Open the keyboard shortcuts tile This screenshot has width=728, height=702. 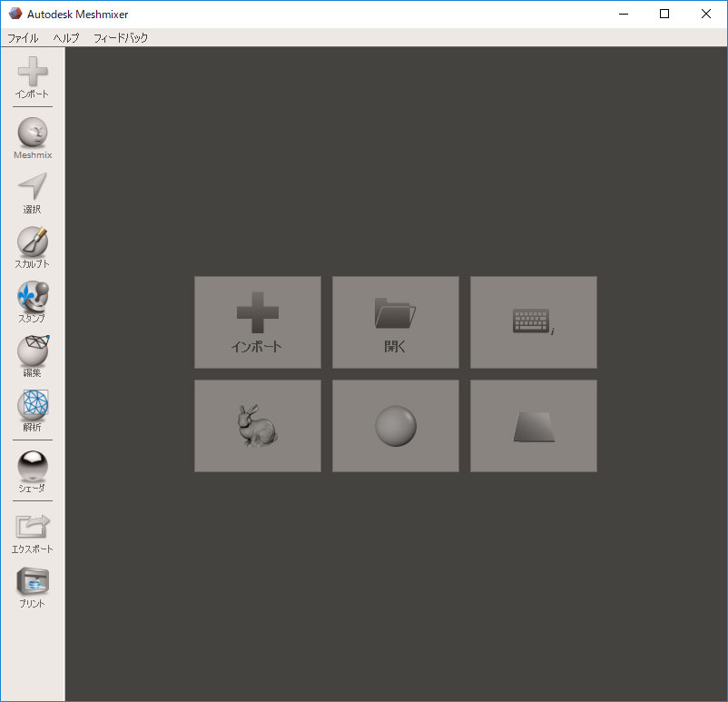click(x=533, y=322)
